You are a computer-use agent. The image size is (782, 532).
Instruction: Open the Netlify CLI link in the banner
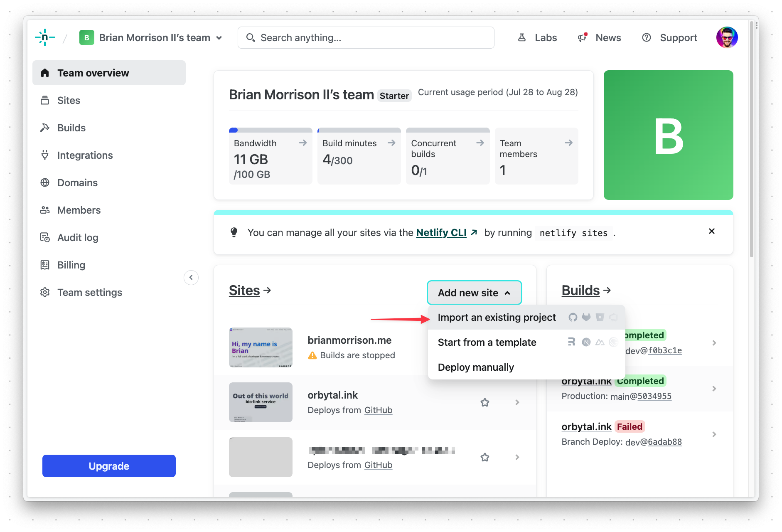[440, 233]
